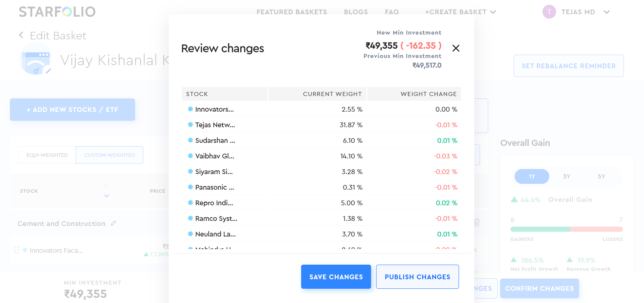Select the Siyaram Si... row
Viewport: 644px width, 303px height.
321,172
